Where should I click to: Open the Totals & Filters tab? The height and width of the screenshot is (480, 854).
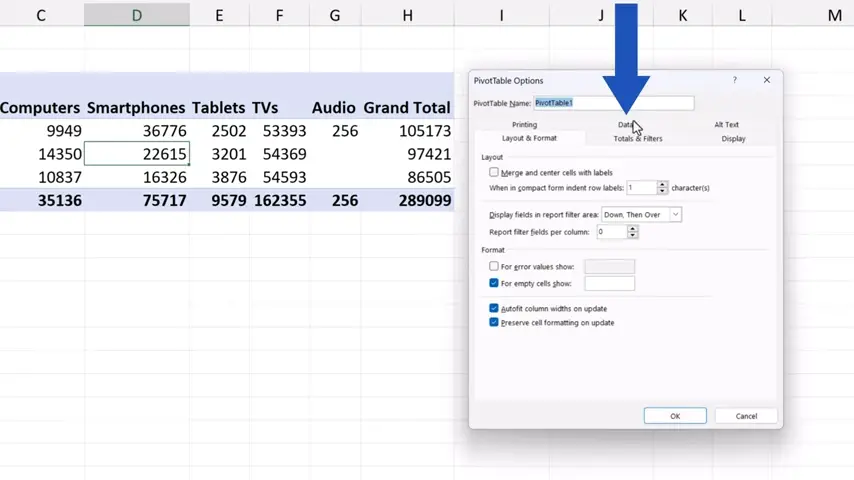(x=637, y=139)
